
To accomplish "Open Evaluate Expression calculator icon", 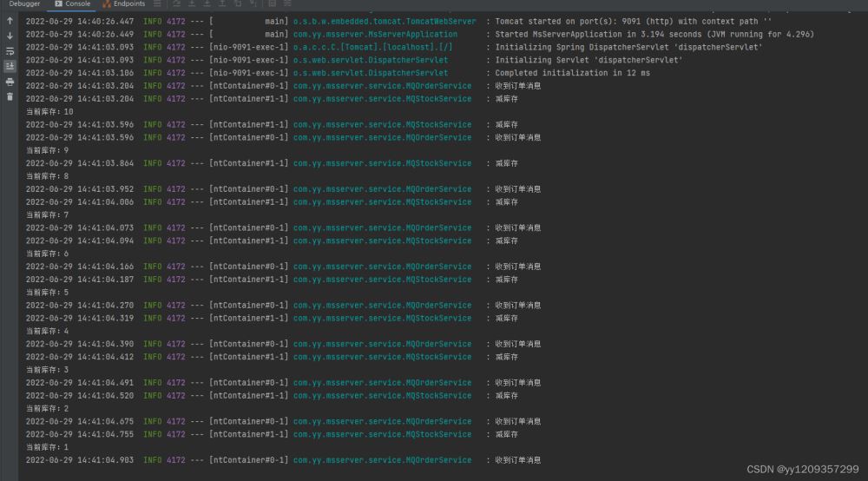I will [272, 4].
